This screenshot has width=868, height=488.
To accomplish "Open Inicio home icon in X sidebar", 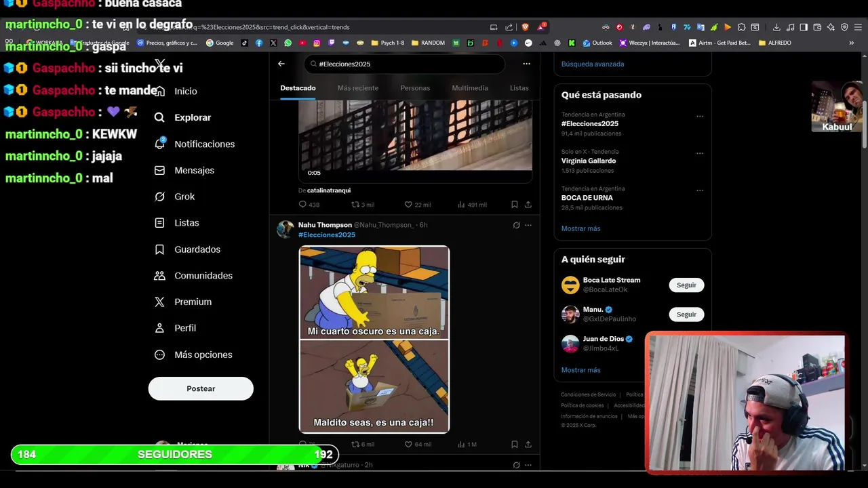I will 159,91.
